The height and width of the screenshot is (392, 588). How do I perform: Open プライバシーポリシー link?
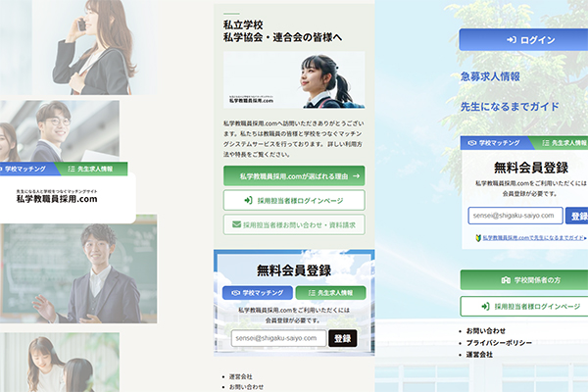coord(499,342)
